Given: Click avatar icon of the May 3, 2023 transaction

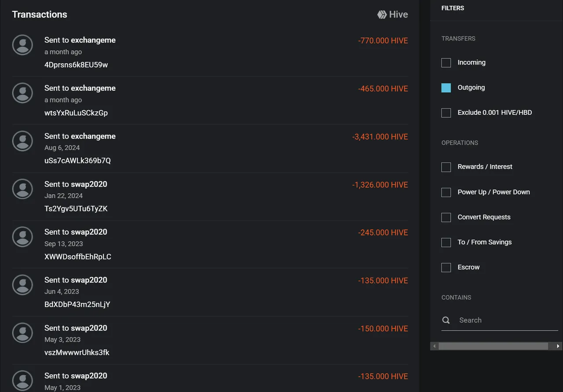Looking at the screenshot, I should [22, 332].
